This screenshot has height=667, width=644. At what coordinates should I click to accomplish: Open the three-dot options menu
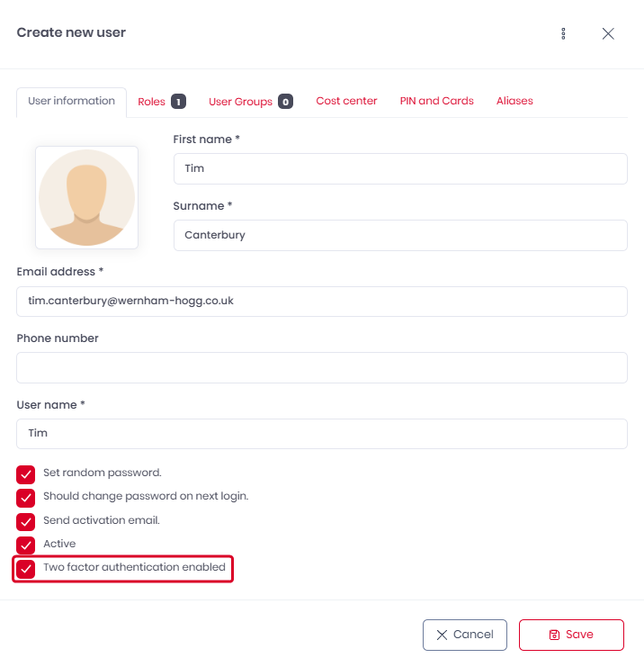[563, 33]
